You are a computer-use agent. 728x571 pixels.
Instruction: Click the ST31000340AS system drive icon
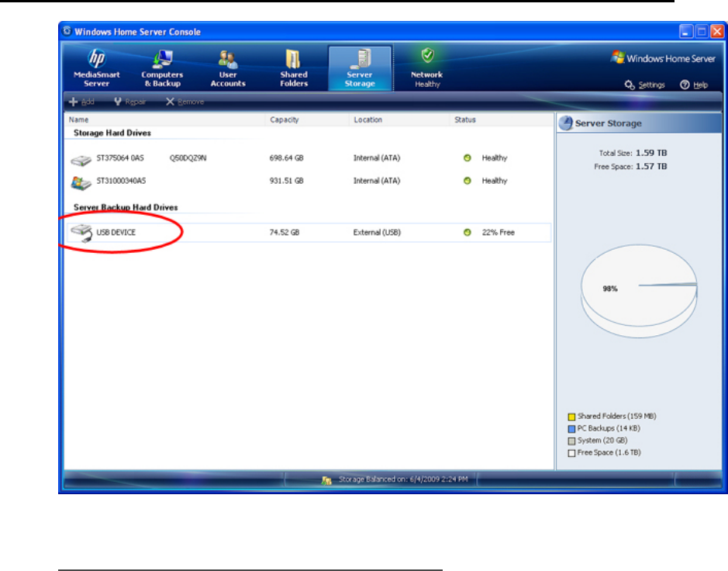coord(81,183)
